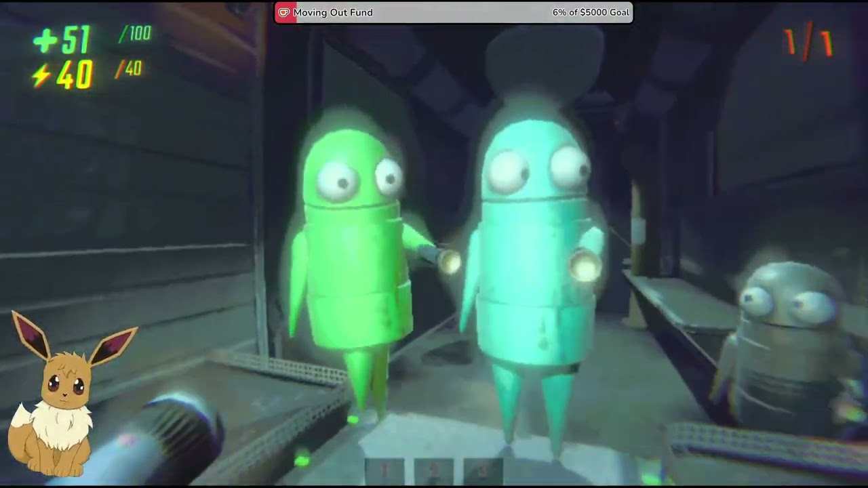Click the coffee cup icon on the goal bar
The height and width of the screenshot is (488, 868).
click(x=284, y=12)
